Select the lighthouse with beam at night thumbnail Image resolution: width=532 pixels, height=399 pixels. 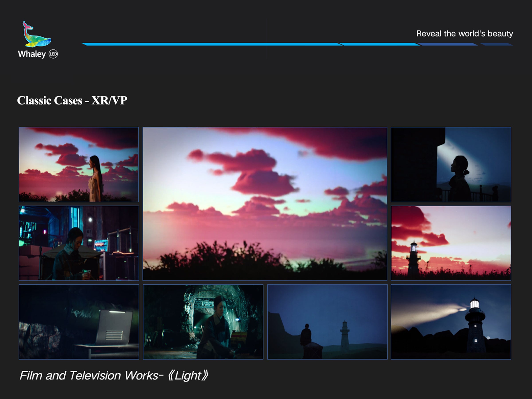coord(451,322)
